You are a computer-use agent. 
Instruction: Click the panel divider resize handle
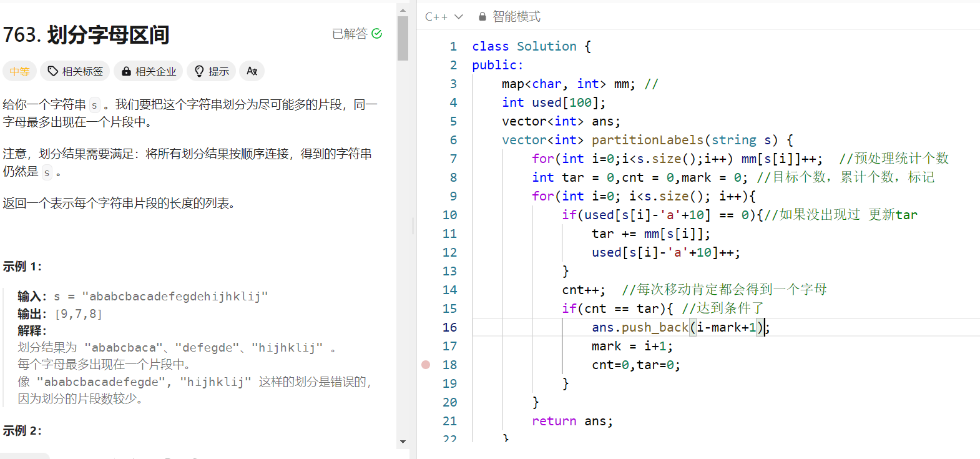click(413, 226)
